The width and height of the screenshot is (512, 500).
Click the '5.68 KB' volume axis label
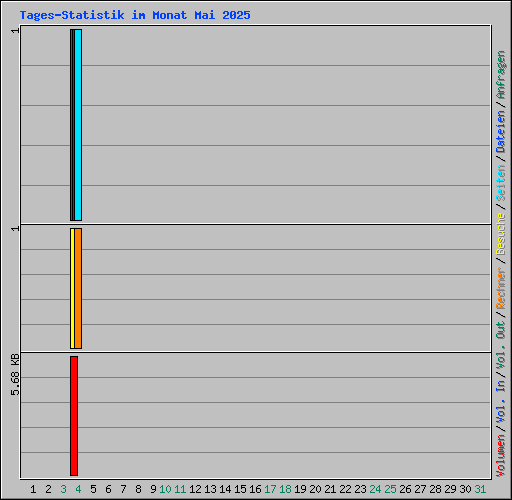coord(15,375)
